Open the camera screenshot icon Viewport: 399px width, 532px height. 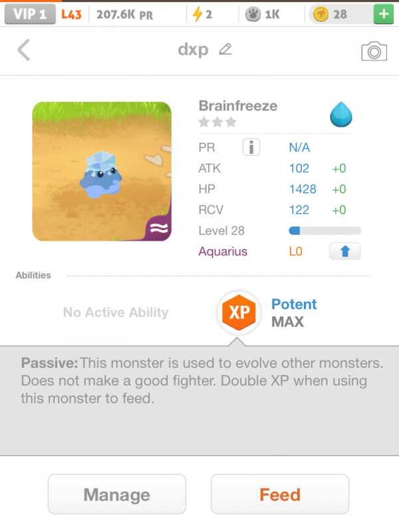(x=374, y=51)
